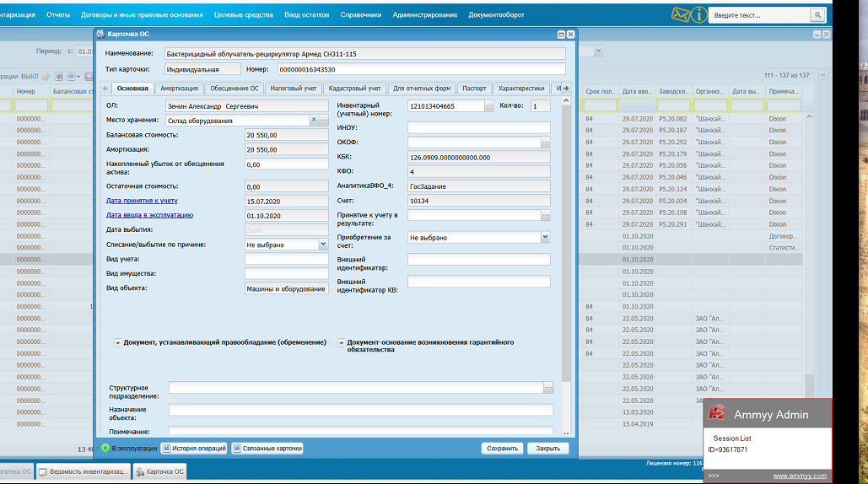Open the Приобретение за счет dropdown

tap(545, 238)
